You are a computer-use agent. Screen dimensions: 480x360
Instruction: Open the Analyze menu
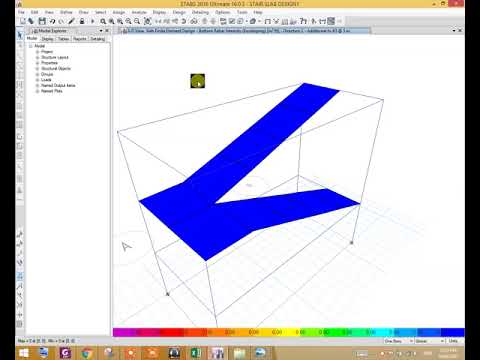(139, 12)
